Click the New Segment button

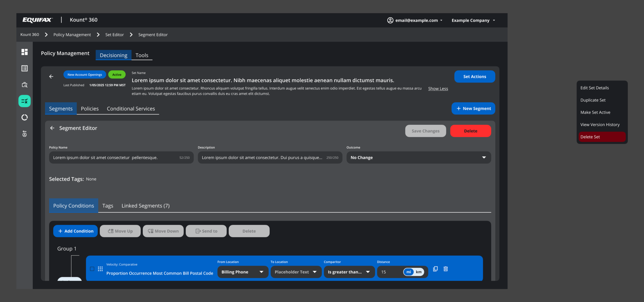tap(473, 109)
